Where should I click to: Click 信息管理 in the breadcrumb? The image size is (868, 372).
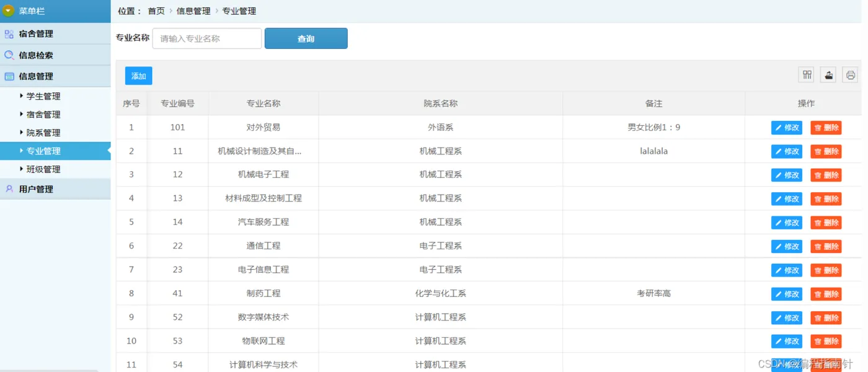click(193, 11)
